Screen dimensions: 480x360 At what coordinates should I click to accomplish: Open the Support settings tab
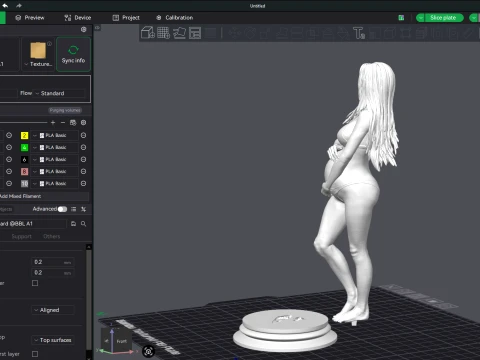(22, 236)
